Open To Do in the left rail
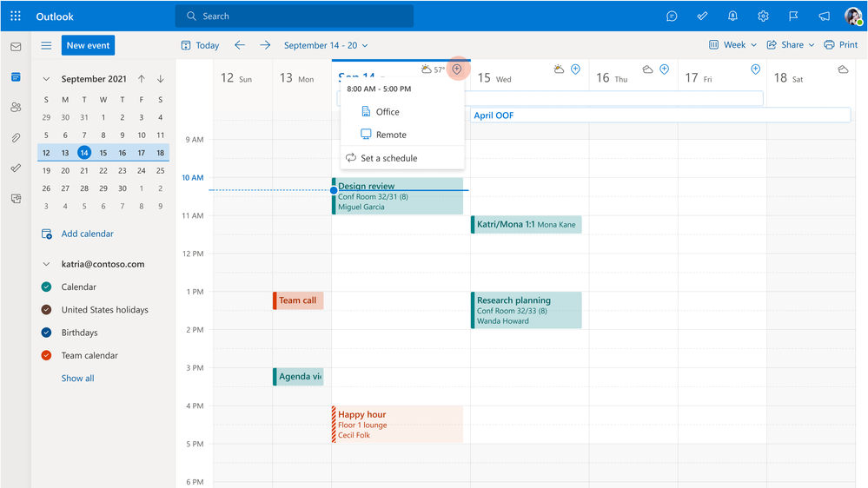 [x=16, y=168]
